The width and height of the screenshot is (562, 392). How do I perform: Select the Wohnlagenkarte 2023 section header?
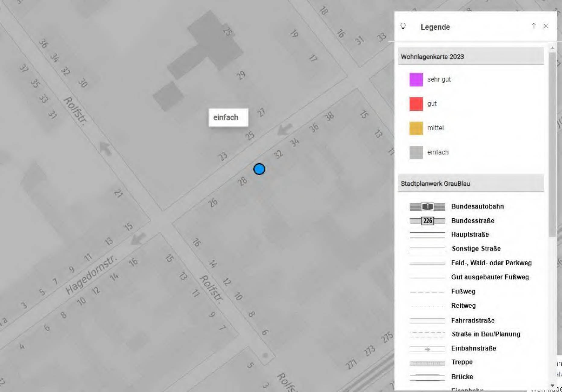click(x=471, y=56)
